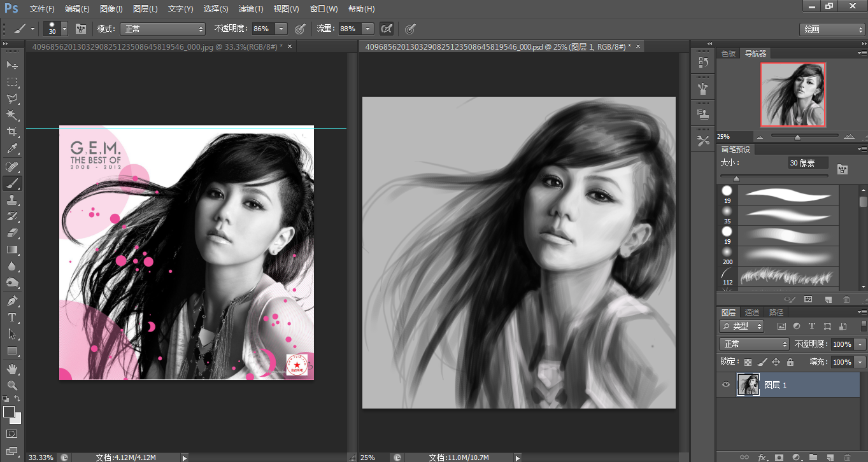The height and width of the screenshot is (462, 868).
Task: Click the navigator zoom slider
Action: [x=797, y=137]
